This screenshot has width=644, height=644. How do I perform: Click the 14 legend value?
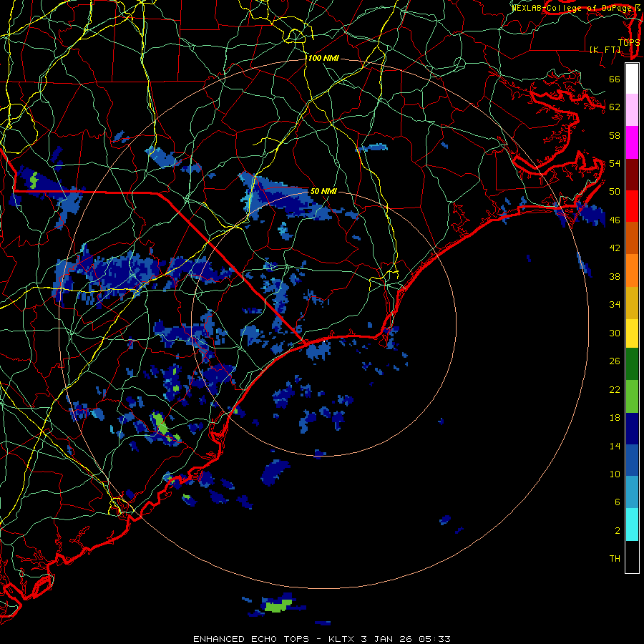pos(615,447)
